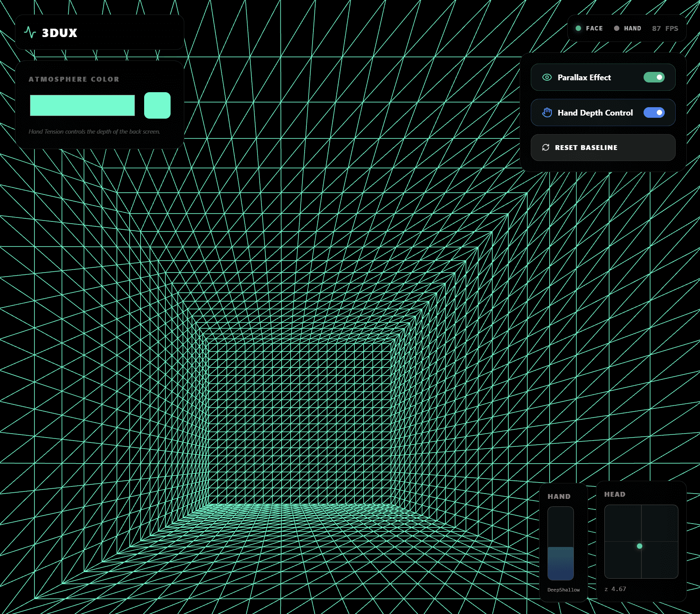Click the head position dot in HEAD pad

click(x=640, y=546)
